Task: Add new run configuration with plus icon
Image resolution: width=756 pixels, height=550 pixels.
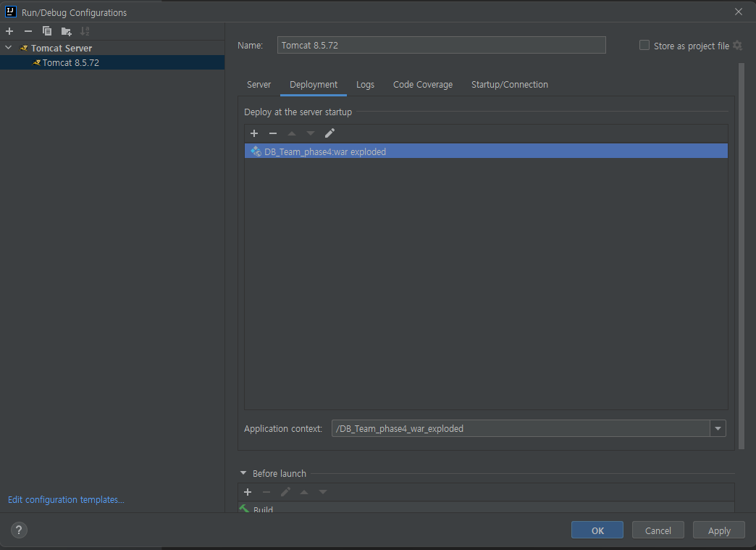Action: pos(9,31)
